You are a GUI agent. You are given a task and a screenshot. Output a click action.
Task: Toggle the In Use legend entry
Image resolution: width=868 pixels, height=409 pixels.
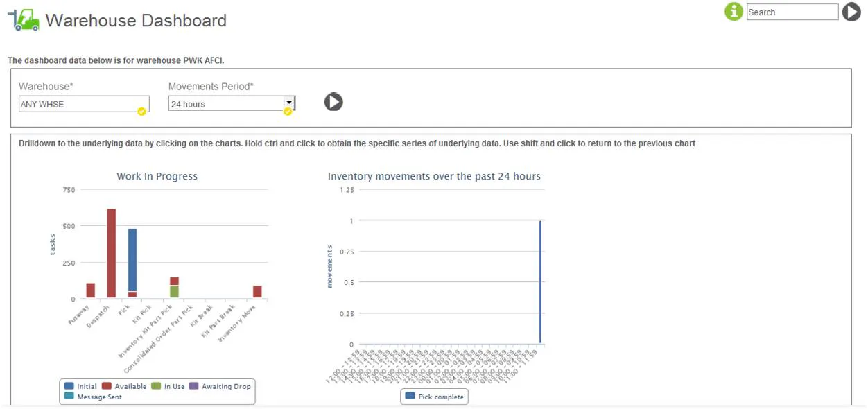(x=168, y=386)
